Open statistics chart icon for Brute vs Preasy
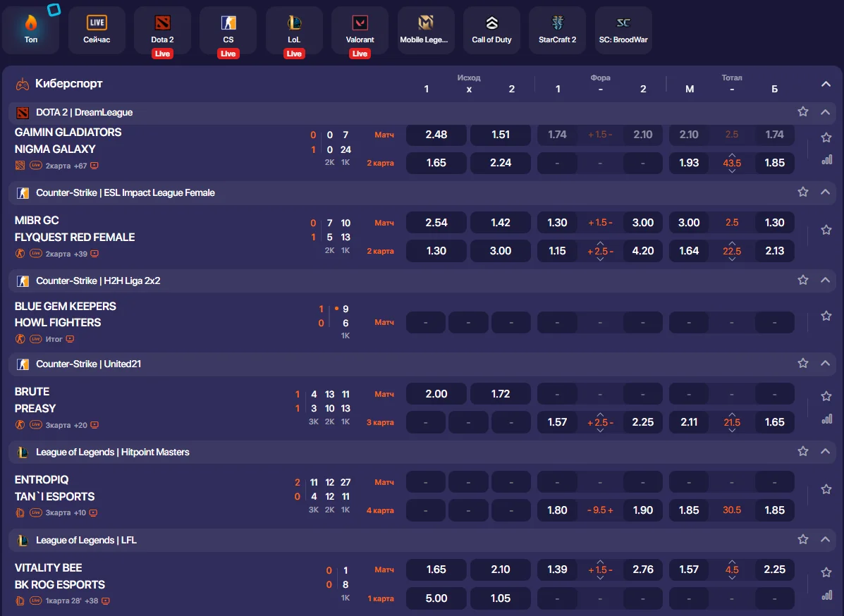The width and height of the screenshot is (844, 616). [826, 419]
